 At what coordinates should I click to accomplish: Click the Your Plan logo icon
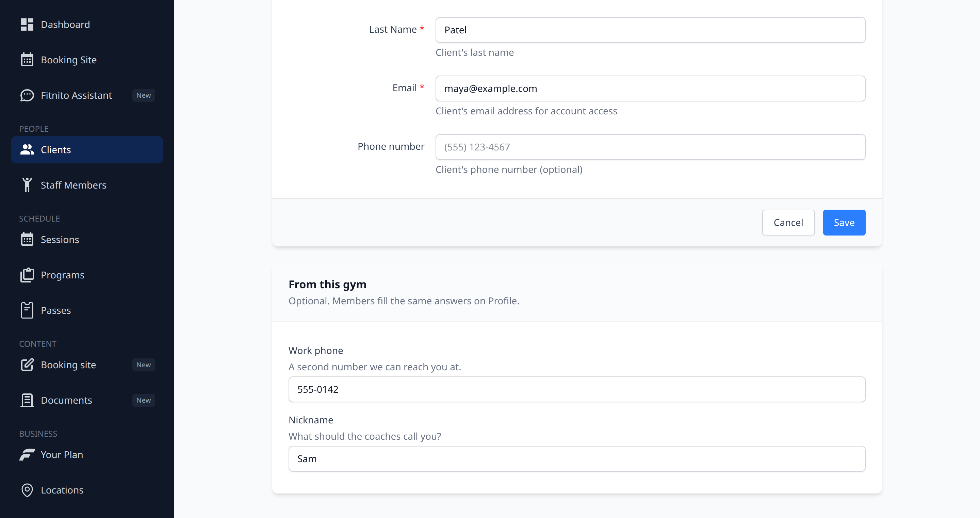point(27,454)
